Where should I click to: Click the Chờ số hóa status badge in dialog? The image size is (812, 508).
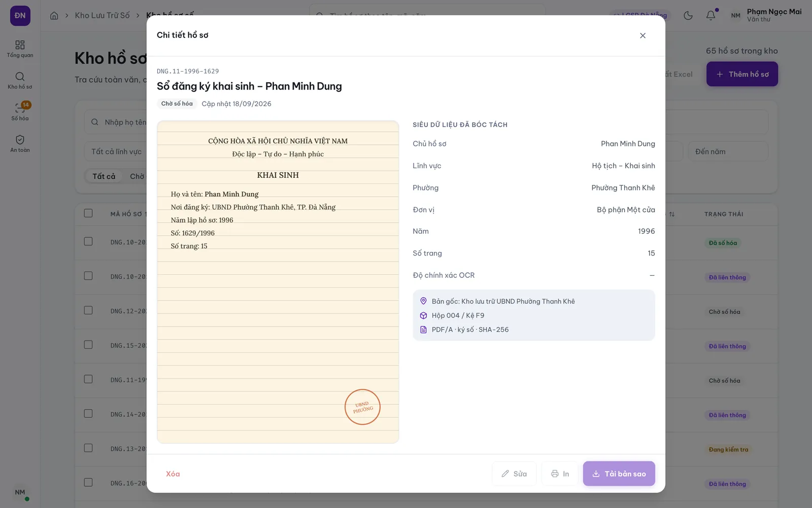177,104
